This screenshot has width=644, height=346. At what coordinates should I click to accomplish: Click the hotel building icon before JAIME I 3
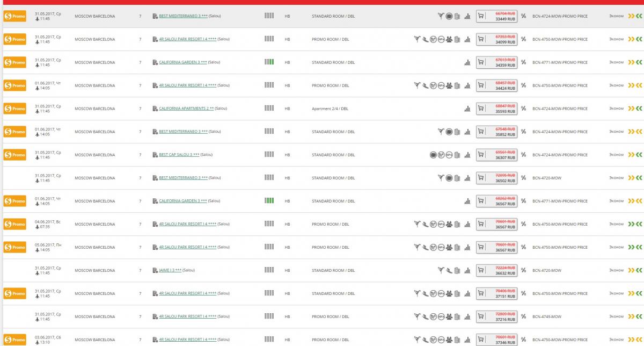tap(155, 270)
